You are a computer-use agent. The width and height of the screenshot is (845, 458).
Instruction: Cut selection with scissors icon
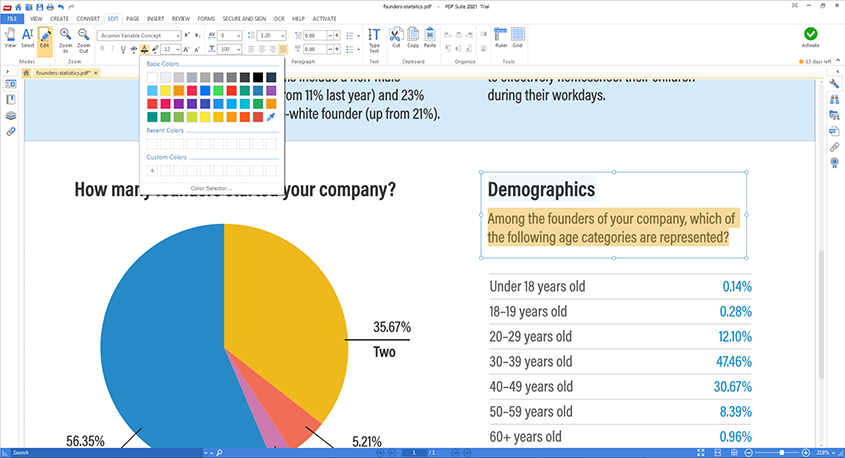pyautogui.click(x=396, y=38)
